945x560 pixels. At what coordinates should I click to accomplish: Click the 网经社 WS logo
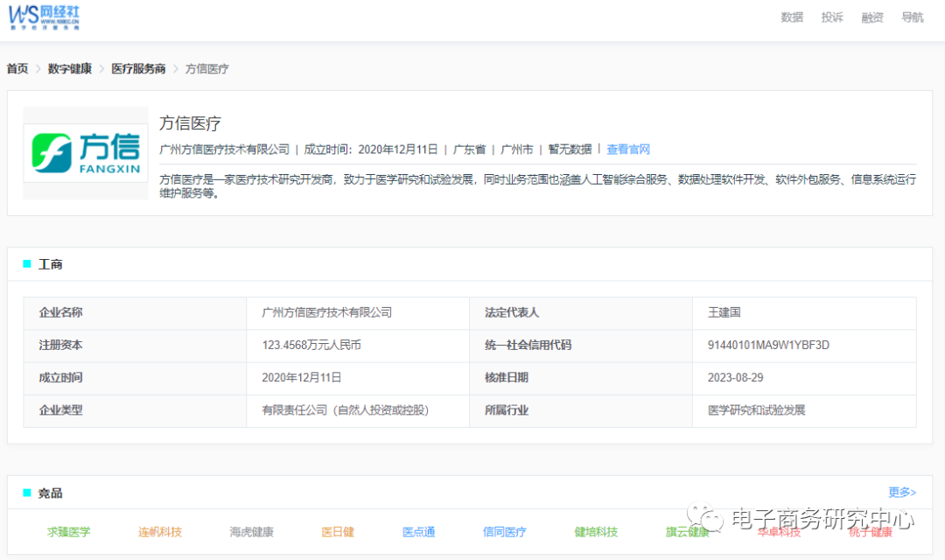(44, 17)
